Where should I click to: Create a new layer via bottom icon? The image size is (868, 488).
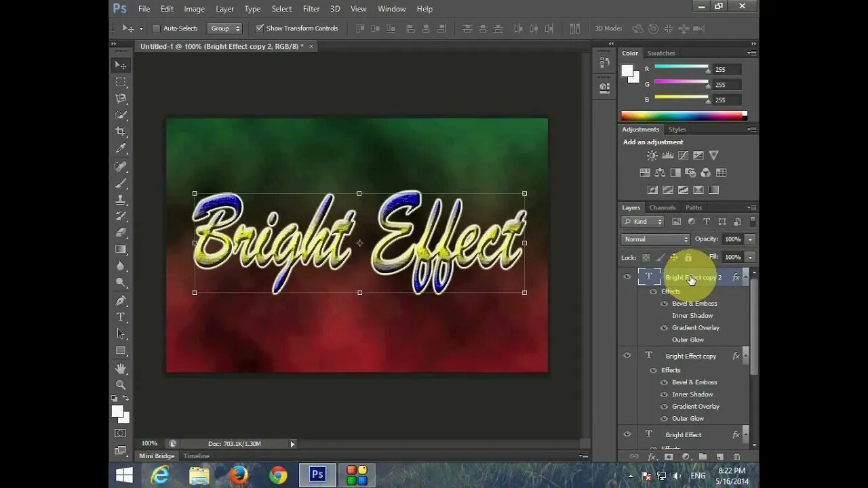coord(719,457)
